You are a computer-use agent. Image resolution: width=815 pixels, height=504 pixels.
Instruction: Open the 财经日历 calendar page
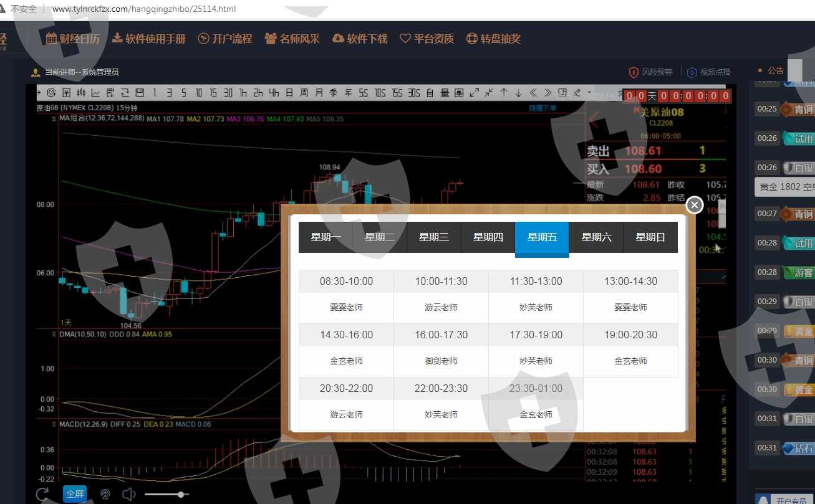(72, 39)
